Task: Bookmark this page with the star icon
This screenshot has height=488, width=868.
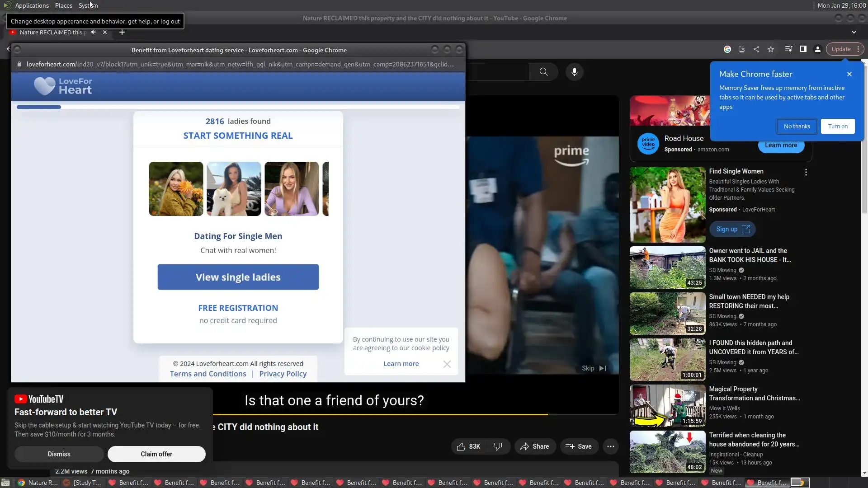Action: click(x=771, y=49)
